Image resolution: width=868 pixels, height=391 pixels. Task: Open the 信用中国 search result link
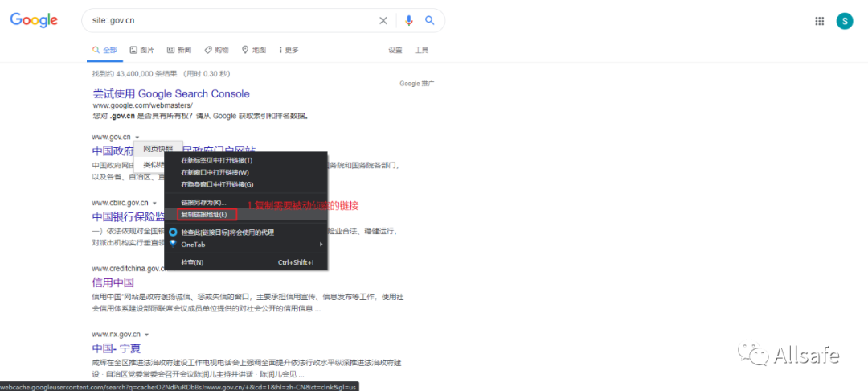[113, 282]
